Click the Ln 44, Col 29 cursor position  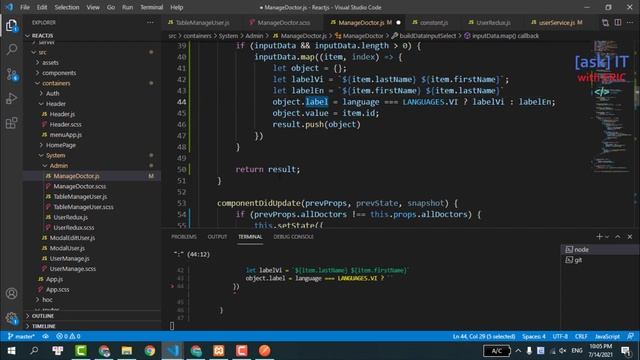484,336
